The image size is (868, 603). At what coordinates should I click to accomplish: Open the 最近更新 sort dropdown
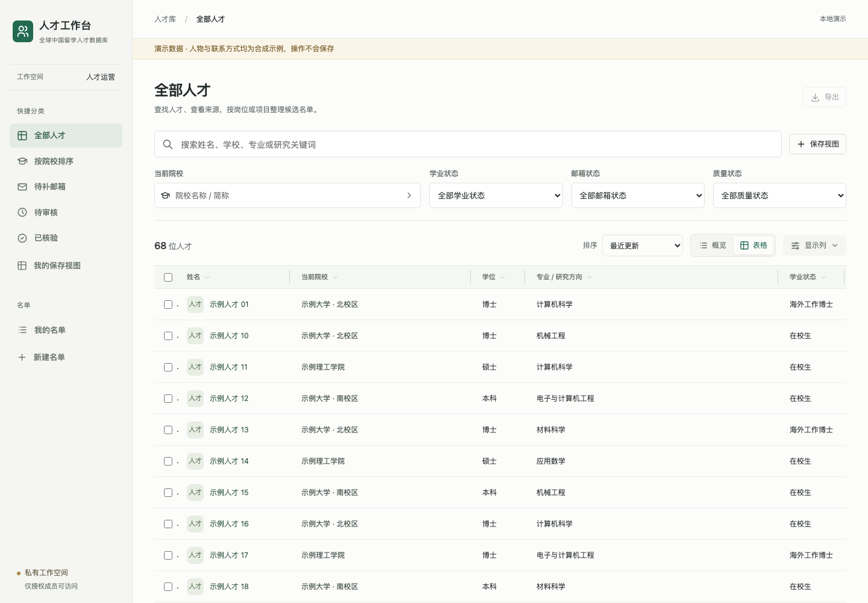tap(643, 245)
